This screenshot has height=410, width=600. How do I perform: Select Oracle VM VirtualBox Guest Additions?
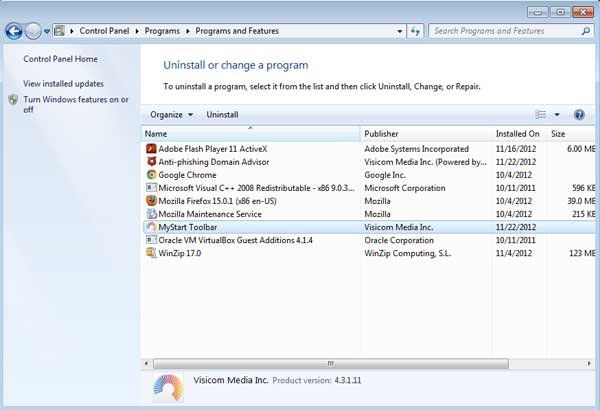pyautogui.click(x=235, y=240)
